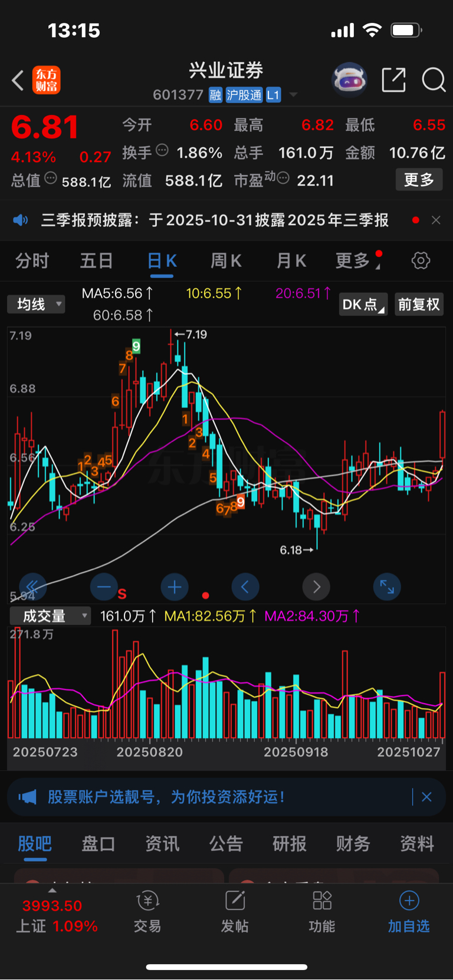This screenshot has width=453, height=980.
Task: Switch to 月K chart tab
Action: (291, 260)
